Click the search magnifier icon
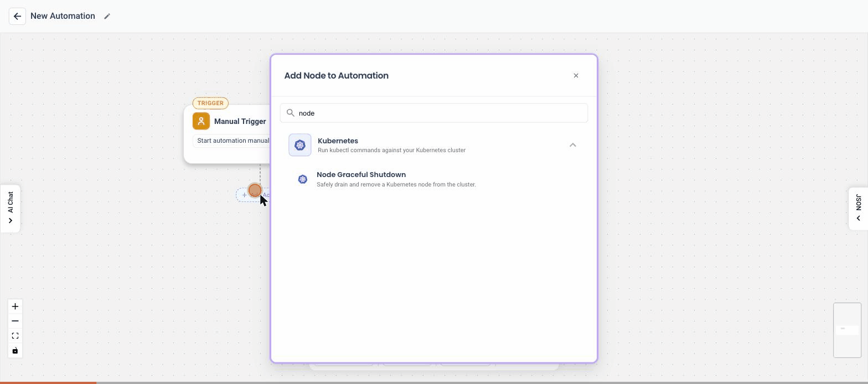 coord(291,113)
